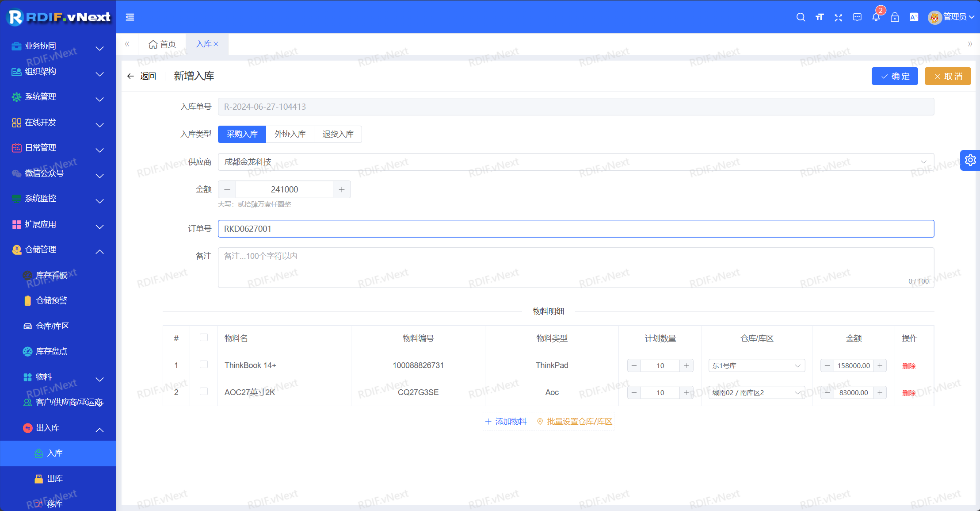The width and height of the screenshot is (980, 511).
Task: Check the AOC27英寸2K row checkbox
Action: [x=204, y=392]
